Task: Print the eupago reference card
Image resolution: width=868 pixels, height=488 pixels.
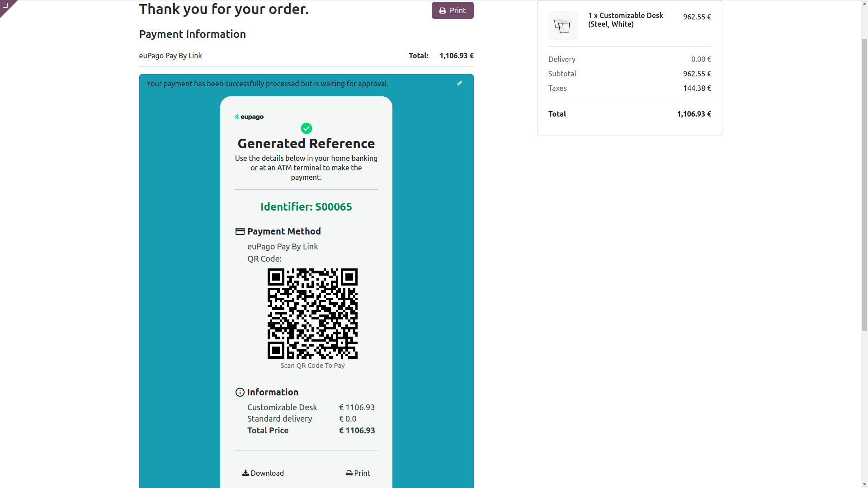Action: (x=358, y=473)
